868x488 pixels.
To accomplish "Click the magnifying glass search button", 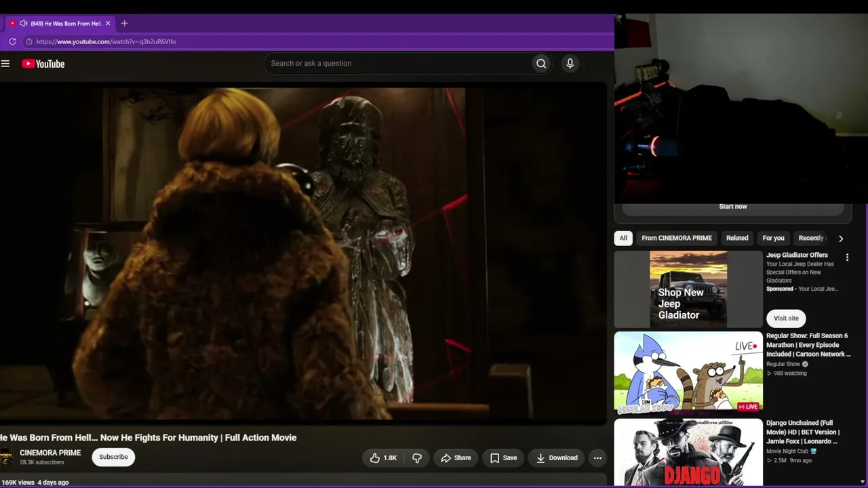I will pyautogui.click(x=541, y=64).
